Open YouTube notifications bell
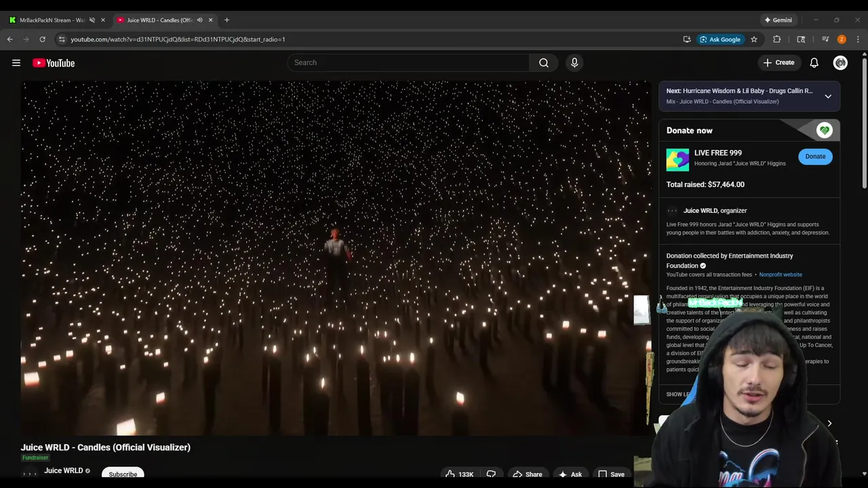868x488 pixels. tap(814, 63)
